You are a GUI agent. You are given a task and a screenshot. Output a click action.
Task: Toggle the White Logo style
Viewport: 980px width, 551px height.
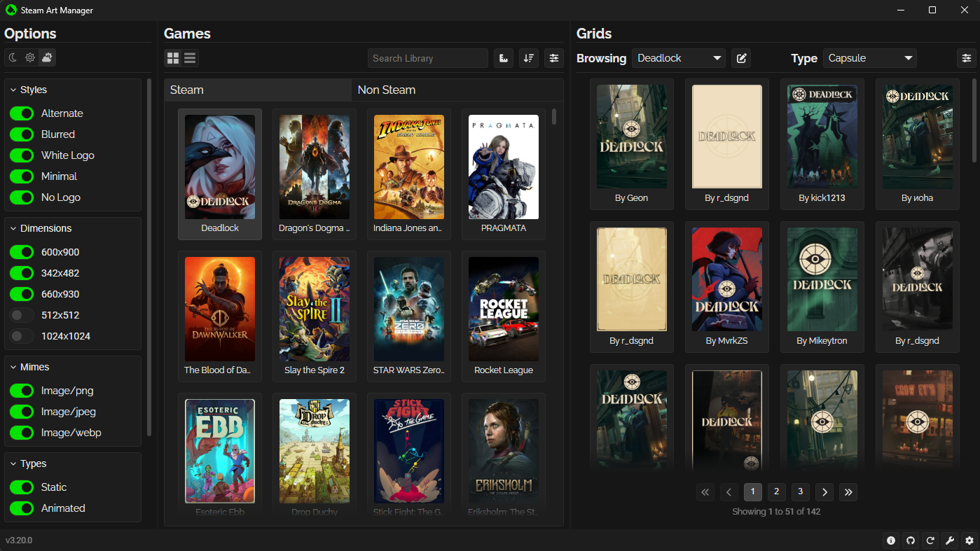point(22,155)
